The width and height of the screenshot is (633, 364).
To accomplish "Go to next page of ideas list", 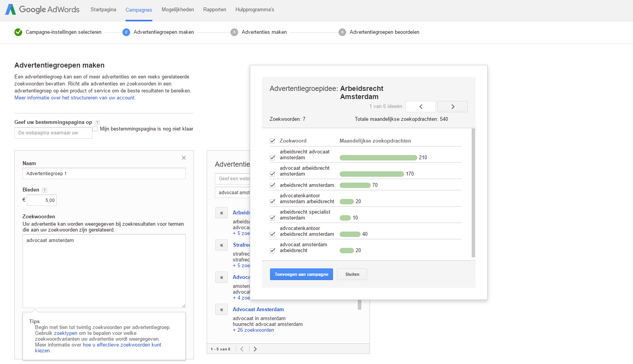I will [255, 349].
